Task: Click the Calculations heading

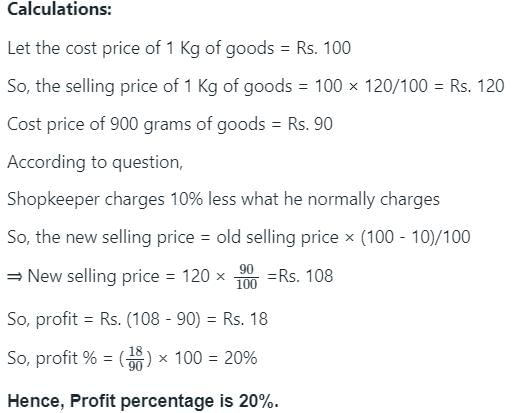Action: click(x=59, y=9)
